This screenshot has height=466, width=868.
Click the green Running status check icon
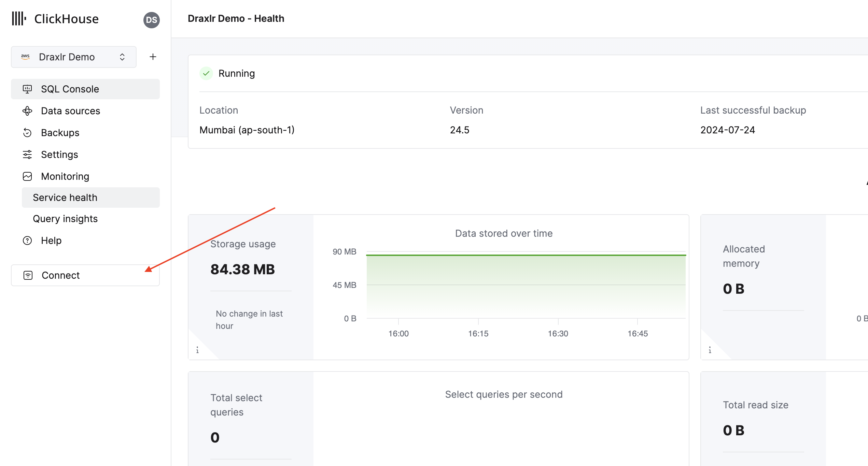pyautogui.click(x=206, y=73)
